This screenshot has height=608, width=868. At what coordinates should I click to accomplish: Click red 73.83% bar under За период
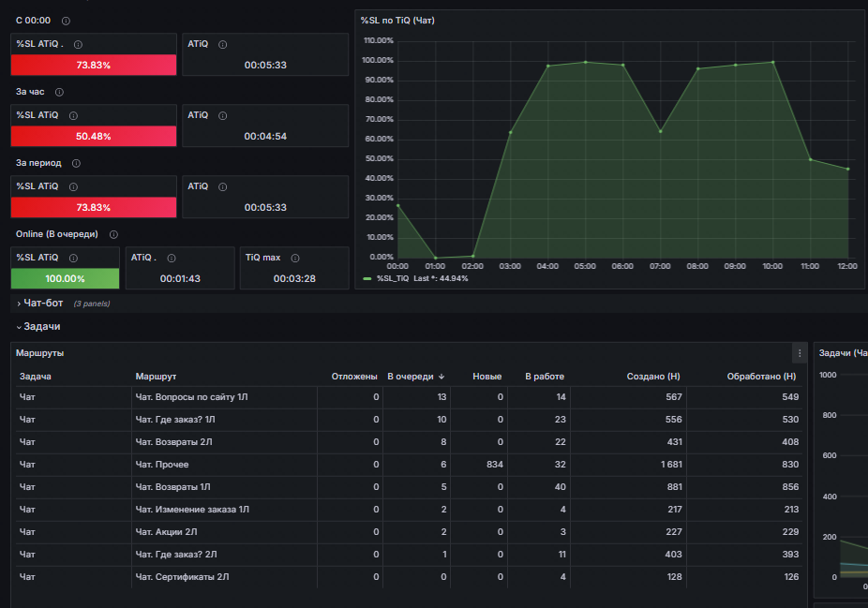[94, 207]
